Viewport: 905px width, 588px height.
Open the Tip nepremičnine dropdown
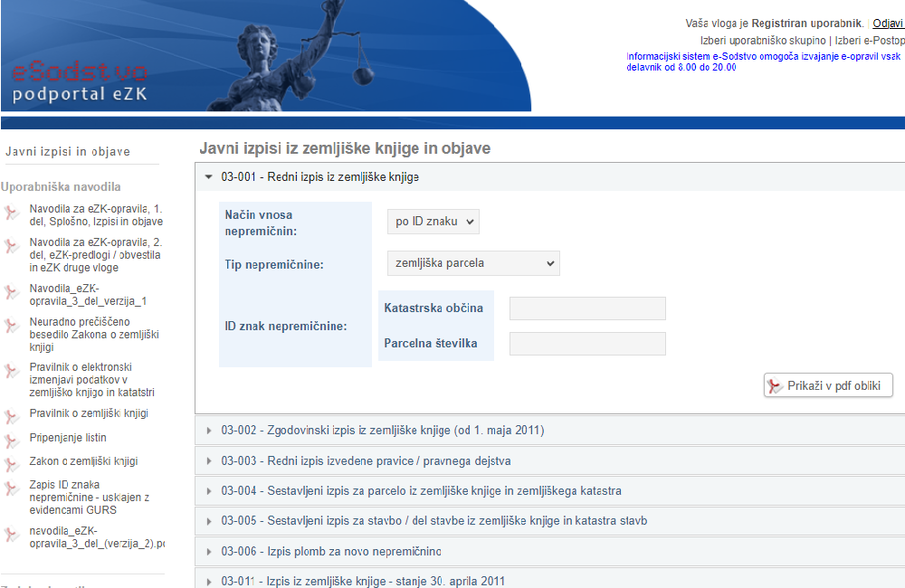pos(472,263)
